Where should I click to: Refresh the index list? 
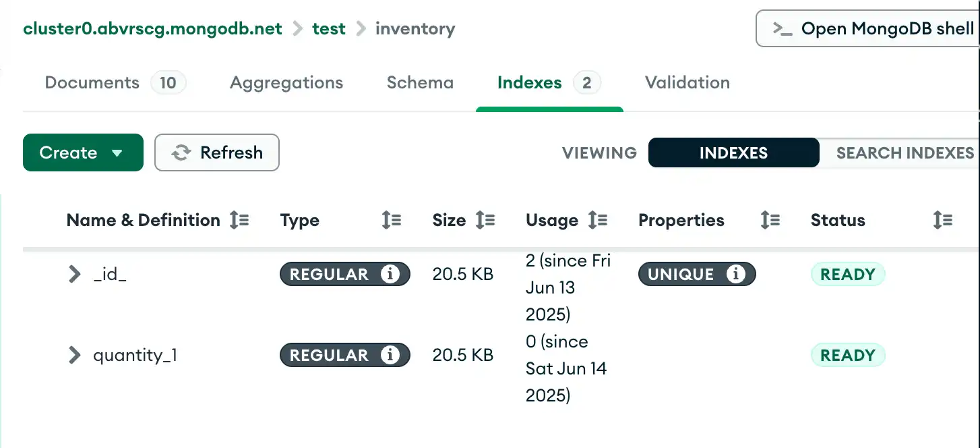pyautogui.click(x=217, y=153)
